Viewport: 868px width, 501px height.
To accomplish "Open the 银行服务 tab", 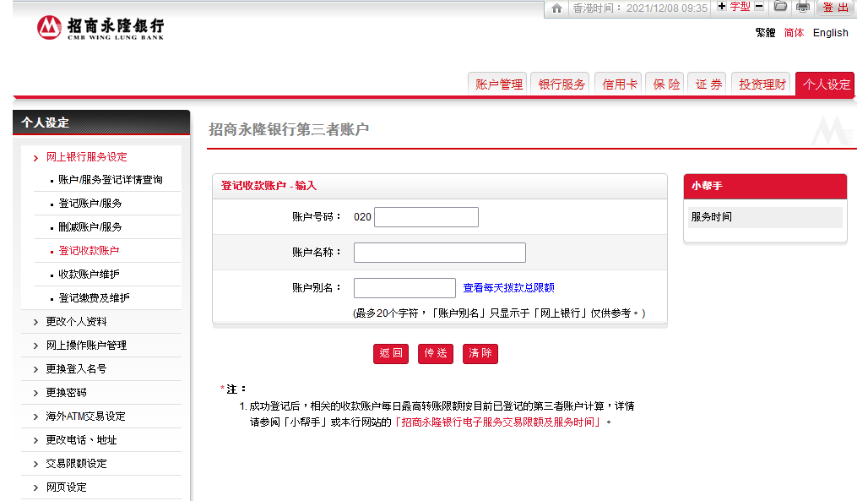I will coord(560,84).
